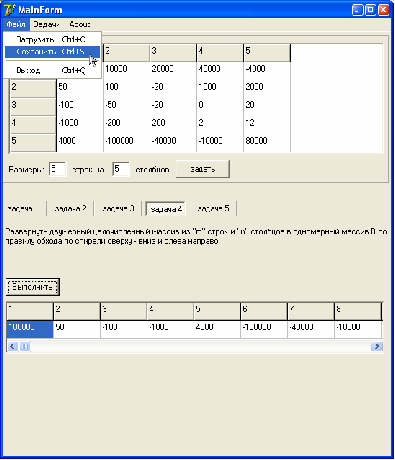Click result grid cell -40000 under column 7

(x=311, y=329)
